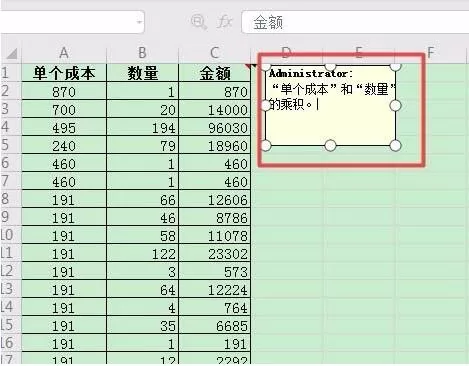The height and width of the screenshot is (366, 469).
Task: Click the red comment indicator on 金额 cell
Action: point(248,66)
